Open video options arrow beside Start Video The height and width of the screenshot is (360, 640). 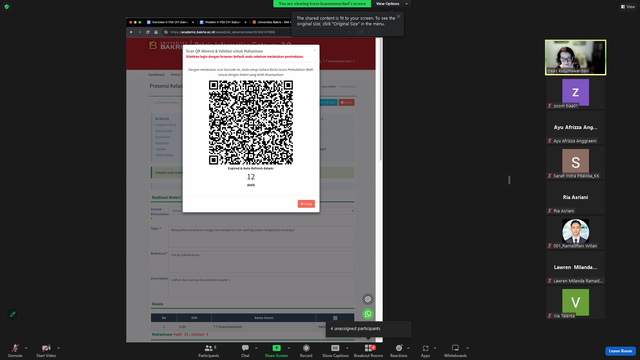[x=59, y=348]
